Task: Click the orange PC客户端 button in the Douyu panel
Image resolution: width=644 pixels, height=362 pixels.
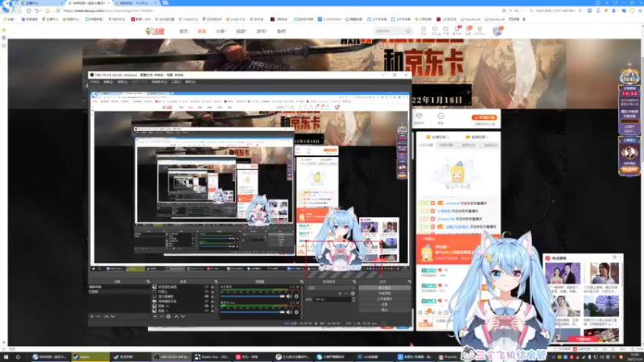Action: coord(485,117)
